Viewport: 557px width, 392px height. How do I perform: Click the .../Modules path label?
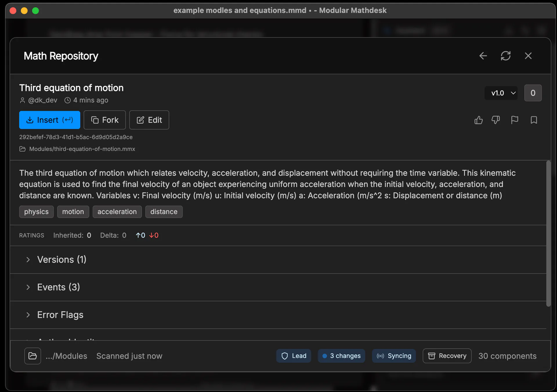[66, 356]
